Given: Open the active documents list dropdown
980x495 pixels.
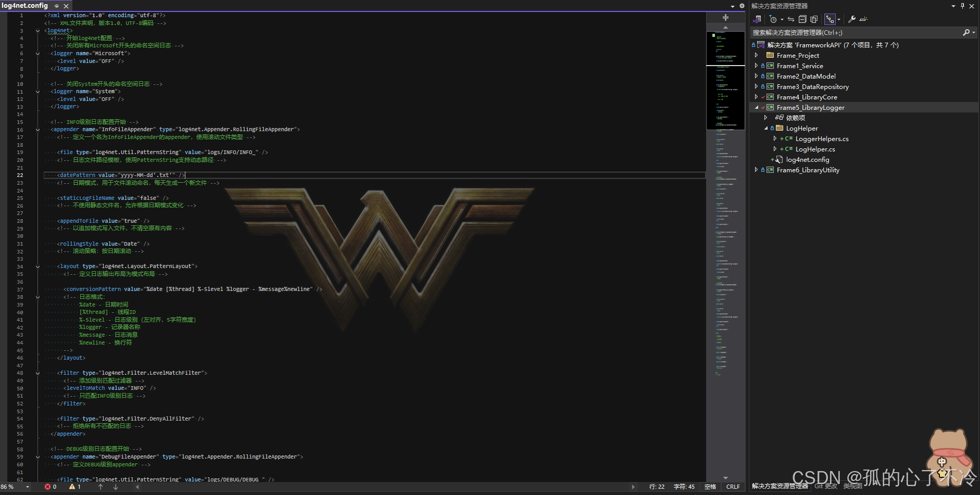Looking at the screenshot, I should (733, 6).
